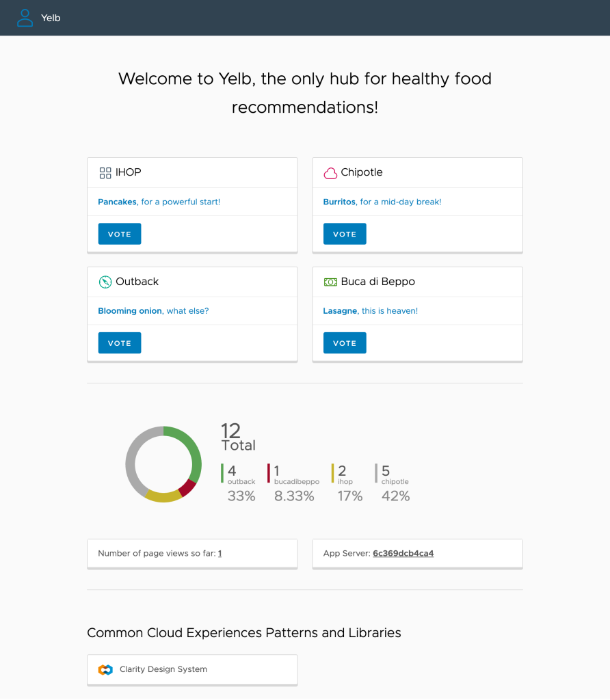
Task: Click the user avatar icon in the navbar
Action: (x=25, y=18)
